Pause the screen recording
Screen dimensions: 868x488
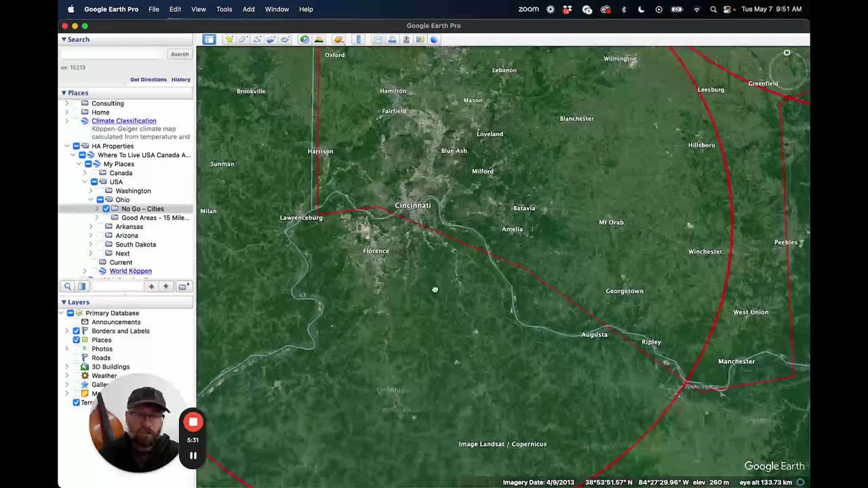point(193,456)
